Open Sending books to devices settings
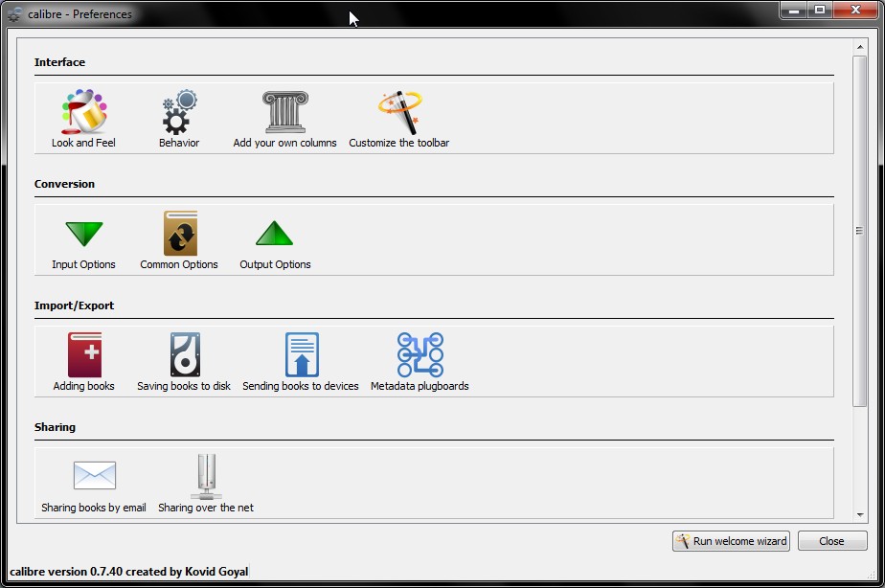885x588 pixels. click(301, 362)
